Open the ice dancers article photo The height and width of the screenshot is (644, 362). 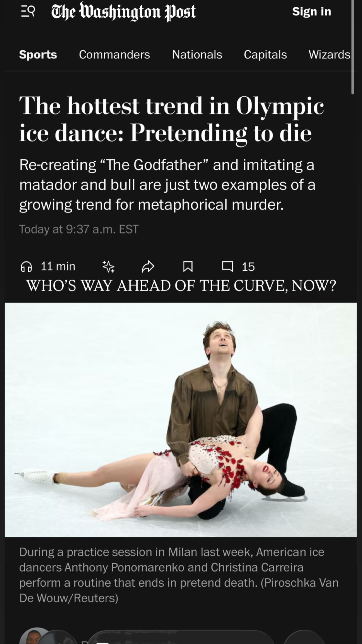point(181,420)
